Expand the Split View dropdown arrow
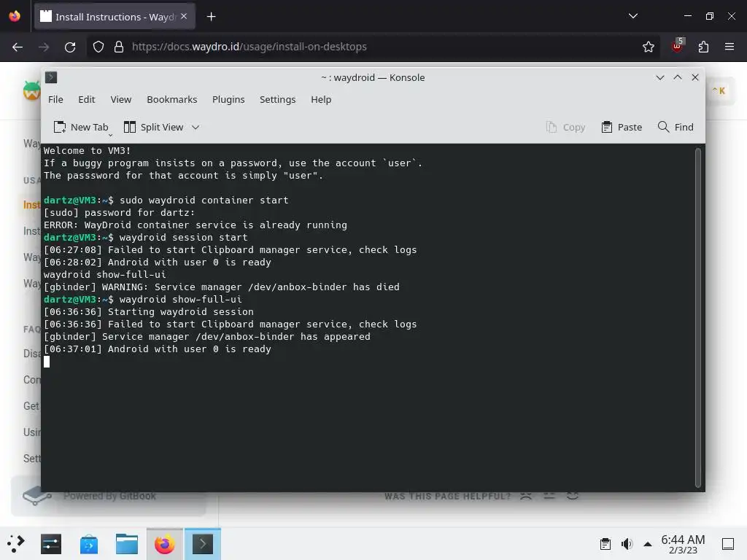 click(196, 127)
